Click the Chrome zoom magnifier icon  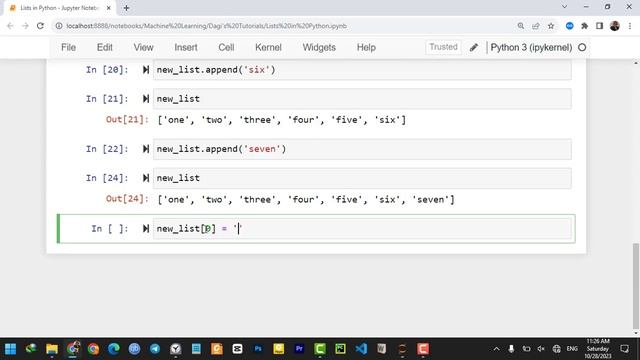coord(521,26)
